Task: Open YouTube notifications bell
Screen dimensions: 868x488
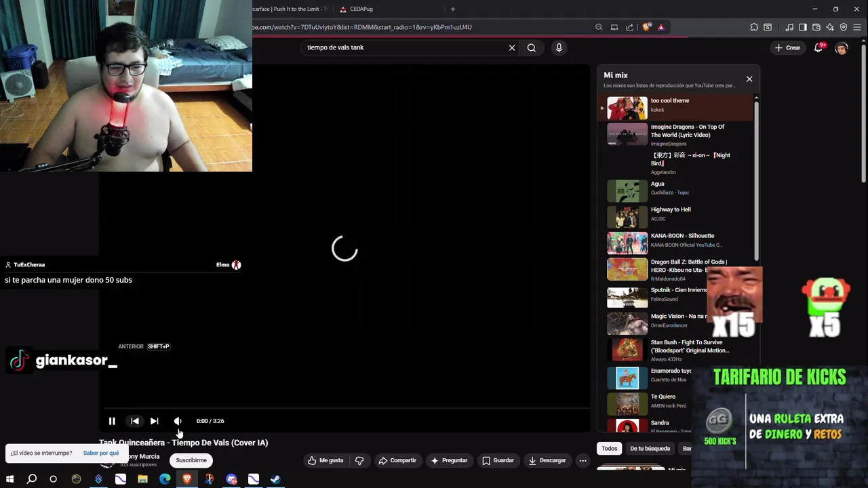Action: click(818, 47)
